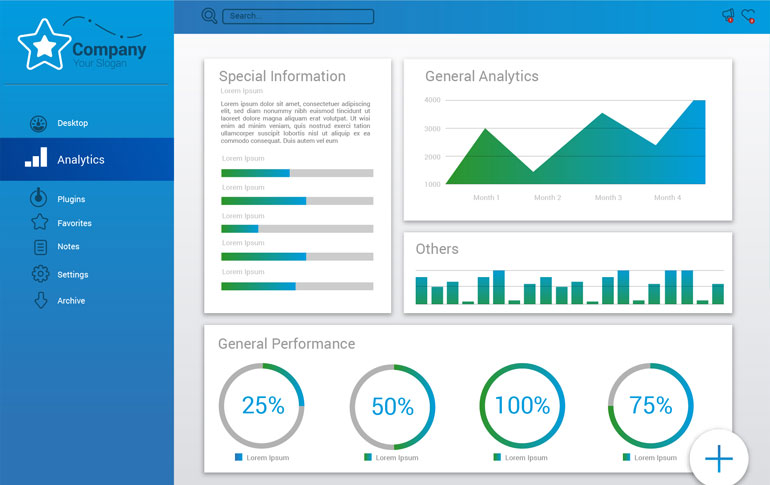Image resolution: width=770 pixels, height=485 pixels.
Task: Open the heart notifications icon
Action: tap(748, 15)
